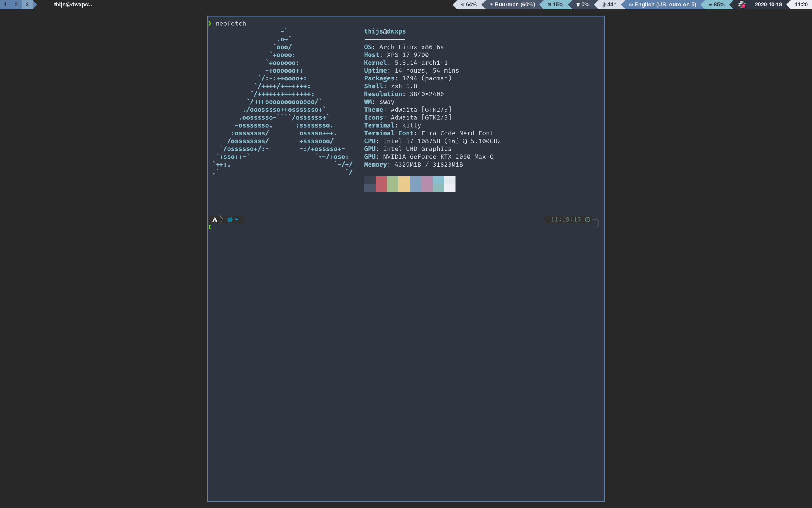Image resolution: width=812 pixels, height=508 pixels.
Task: Click the Packages: 1094 (pacman) line
Action: (408, 78)
